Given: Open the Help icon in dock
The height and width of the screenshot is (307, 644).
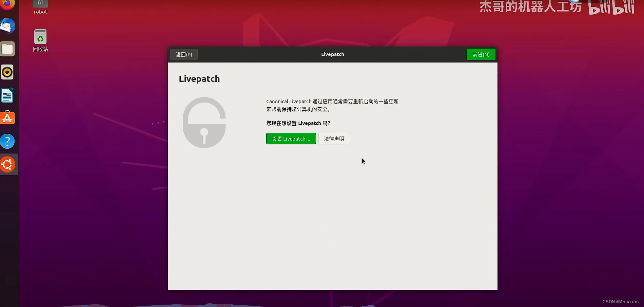Looking at the screenshot, I should click(7, 141).
